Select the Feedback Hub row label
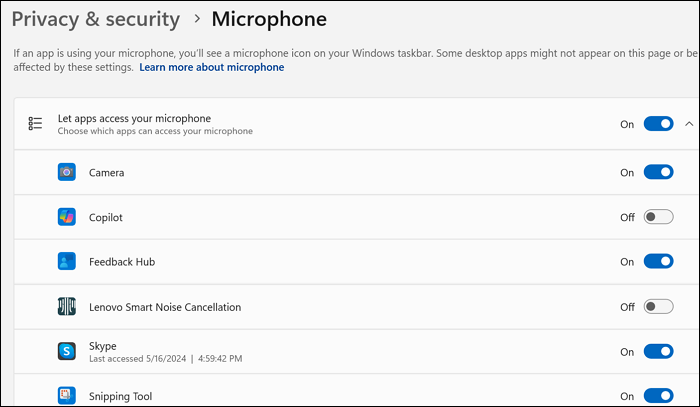The height and width of the screenshot is (407, 700). point(122,262)
